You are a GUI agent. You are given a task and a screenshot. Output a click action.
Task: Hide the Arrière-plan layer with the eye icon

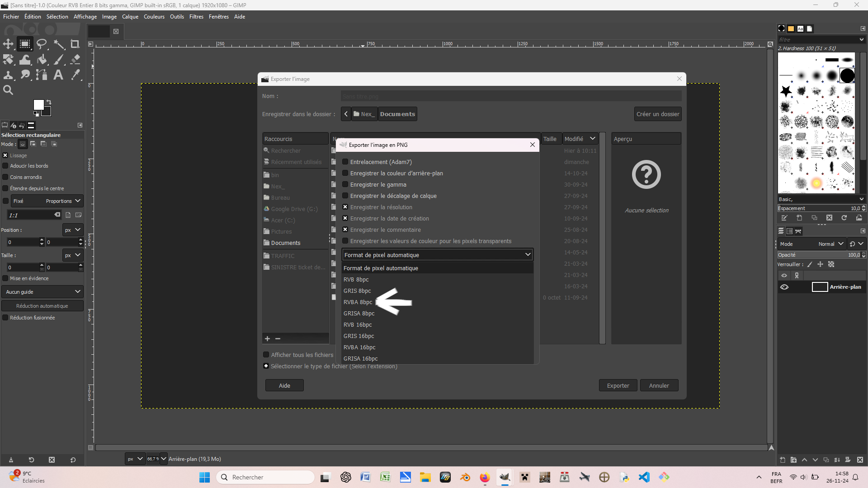pos(784,287)
